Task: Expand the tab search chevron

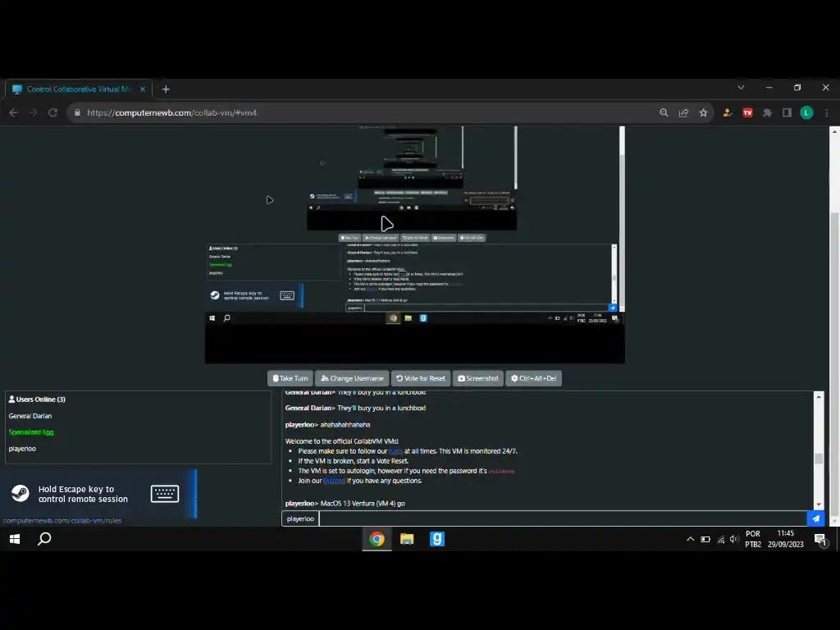Action: pos(741,87)
